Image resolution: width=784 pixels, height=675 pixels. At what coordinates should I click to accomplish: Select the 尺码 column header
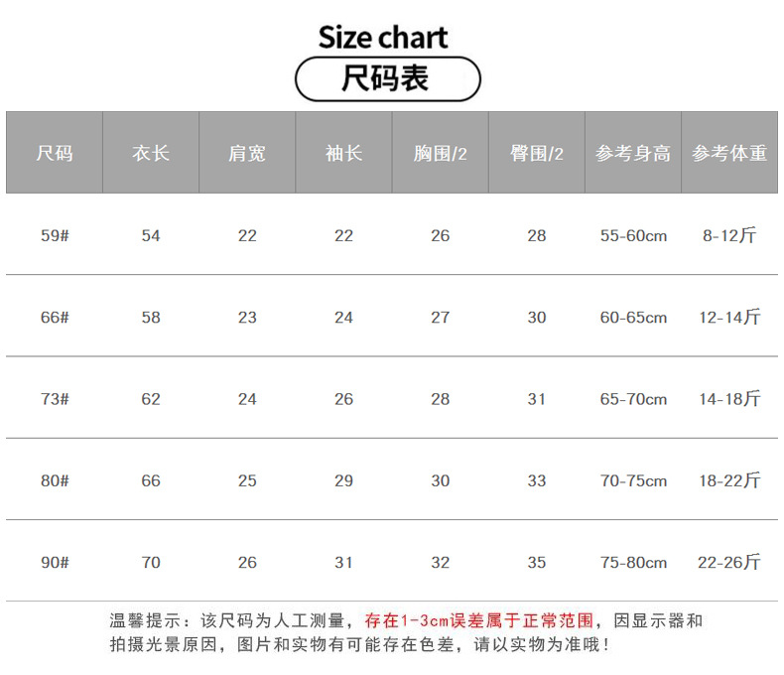55,153
